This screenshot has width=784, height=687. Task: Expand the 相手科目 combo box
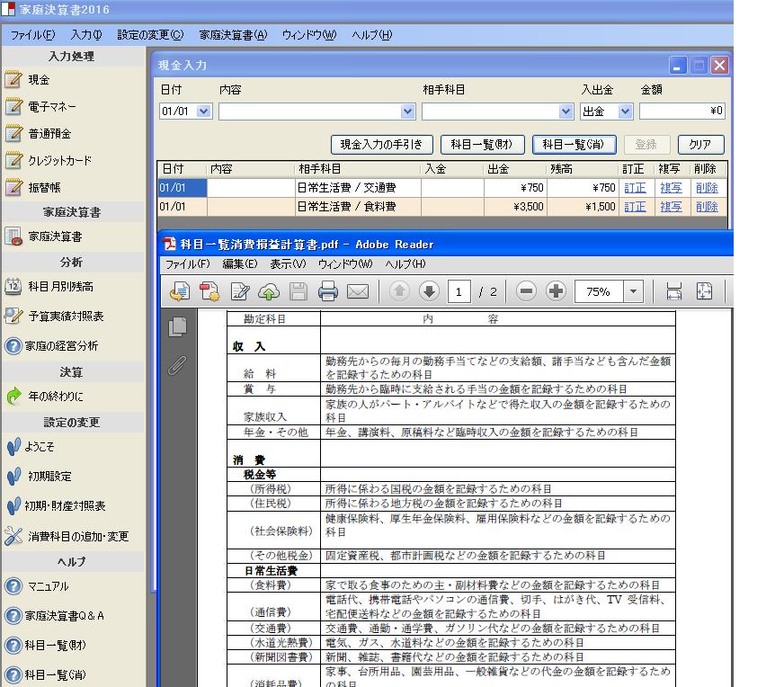566,112
